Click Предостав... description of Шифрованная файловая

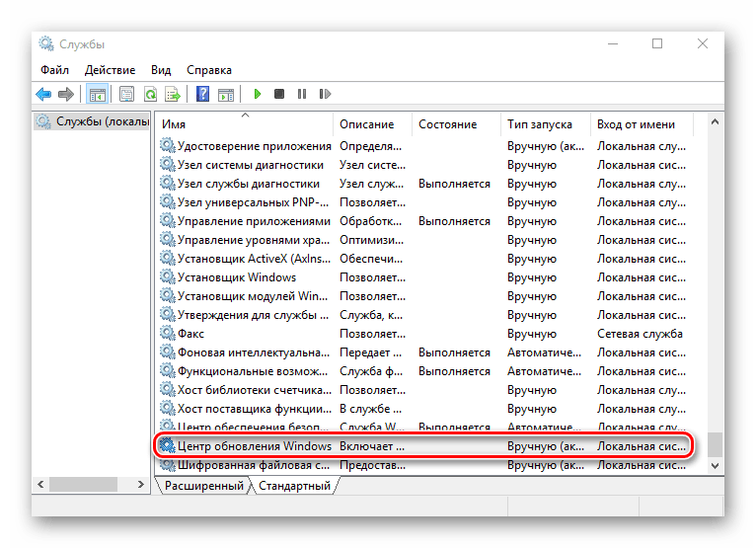click(372, 465)
